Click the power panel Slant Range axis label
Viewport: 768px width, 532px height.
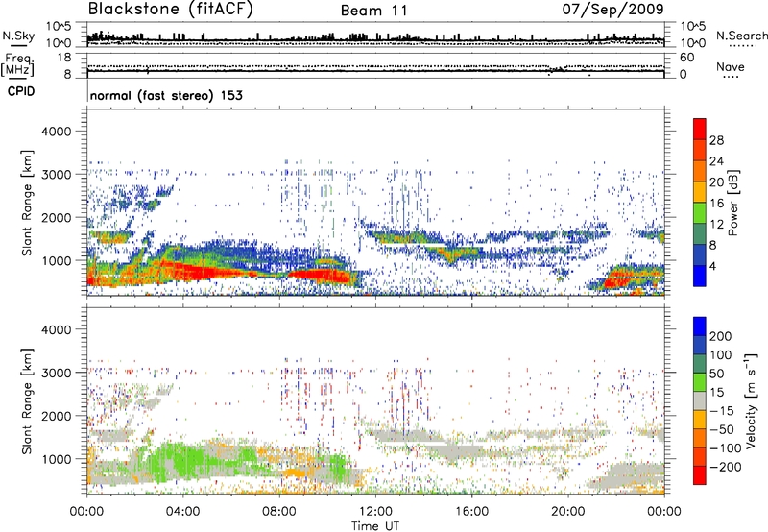tap(27, 203)
